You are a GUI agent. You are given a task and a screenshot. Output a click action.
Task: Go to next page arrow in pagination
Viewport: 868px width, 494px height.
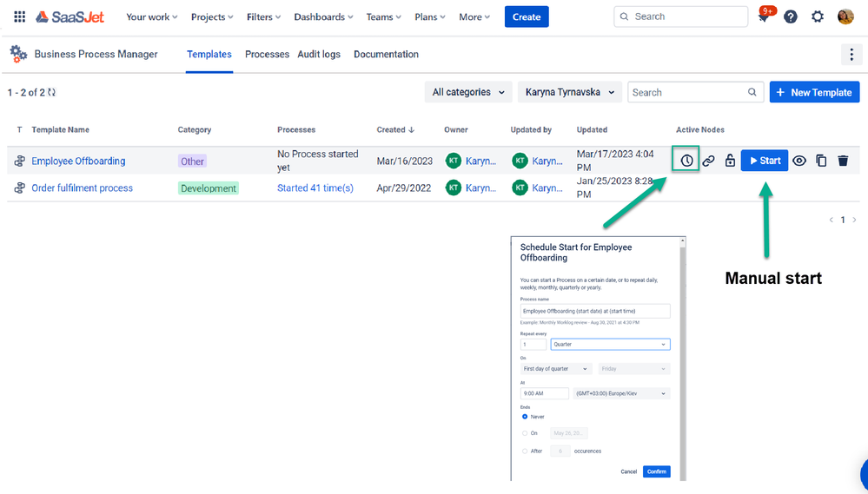855,221
